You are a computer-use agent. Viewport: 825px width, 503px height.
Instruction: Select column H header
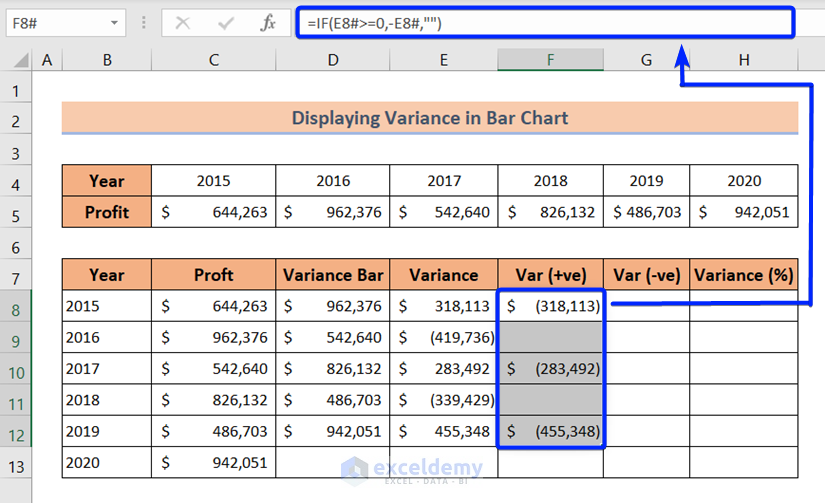(x=743, y=61)
